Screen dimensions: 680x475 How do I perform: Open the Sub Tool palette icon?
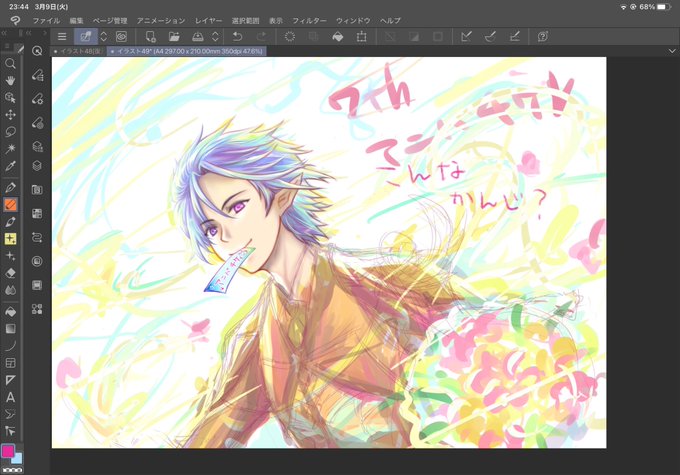click(x=37, y=75)
